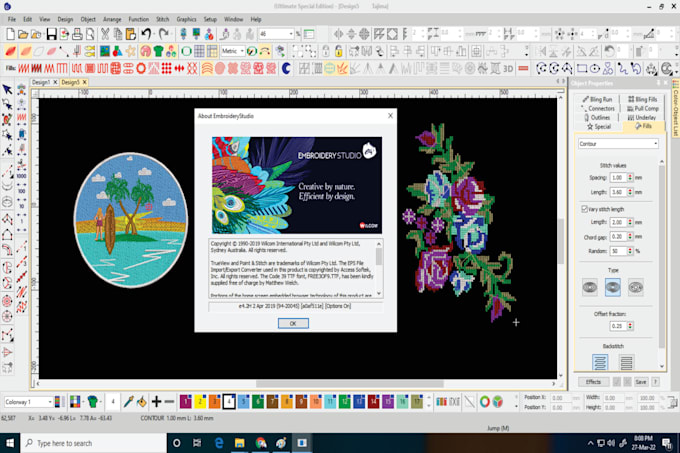Select the ellipse shape tool

coord(595,68)
